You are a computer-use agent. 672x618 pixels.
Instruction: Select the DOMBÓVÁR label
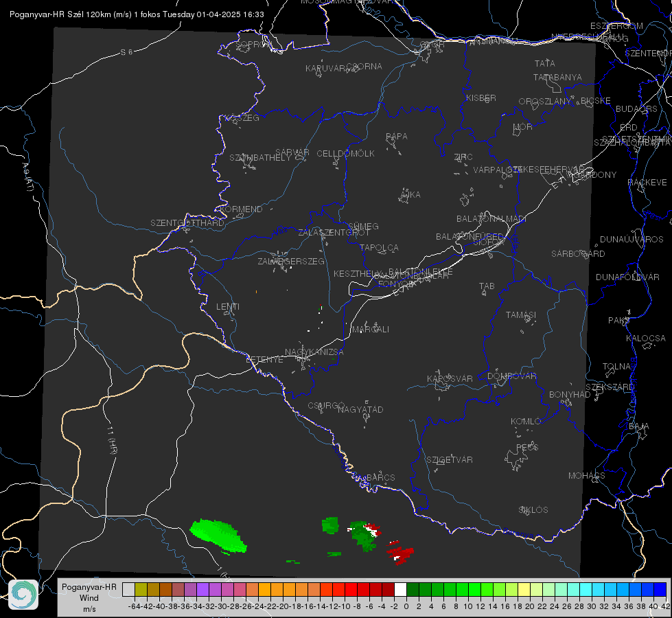click(x=512, y=376)
